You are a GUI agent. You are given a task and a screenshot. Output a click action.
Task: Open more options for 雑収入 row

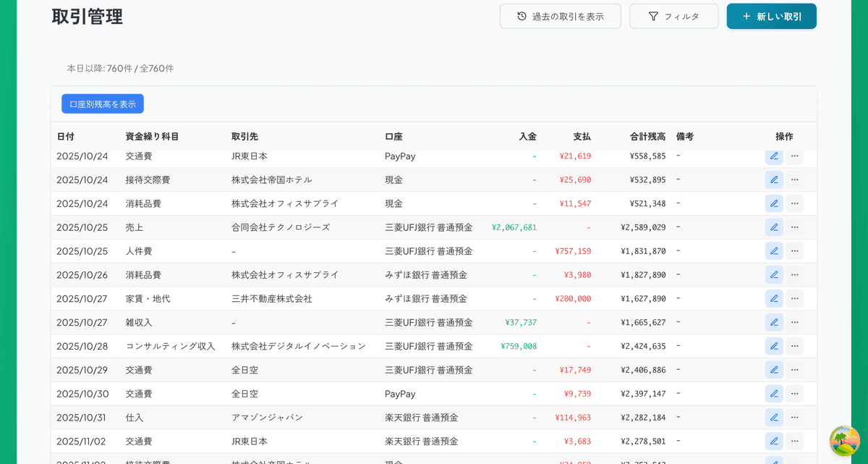(795, 322)
